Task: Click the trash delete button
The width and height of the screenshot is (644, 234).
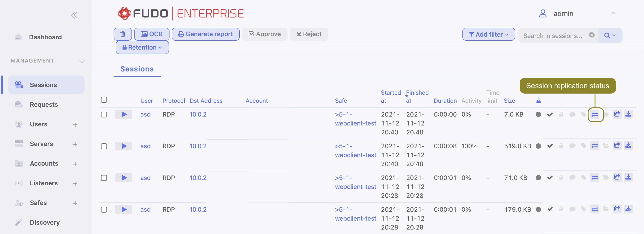Action: click(123, 34)
